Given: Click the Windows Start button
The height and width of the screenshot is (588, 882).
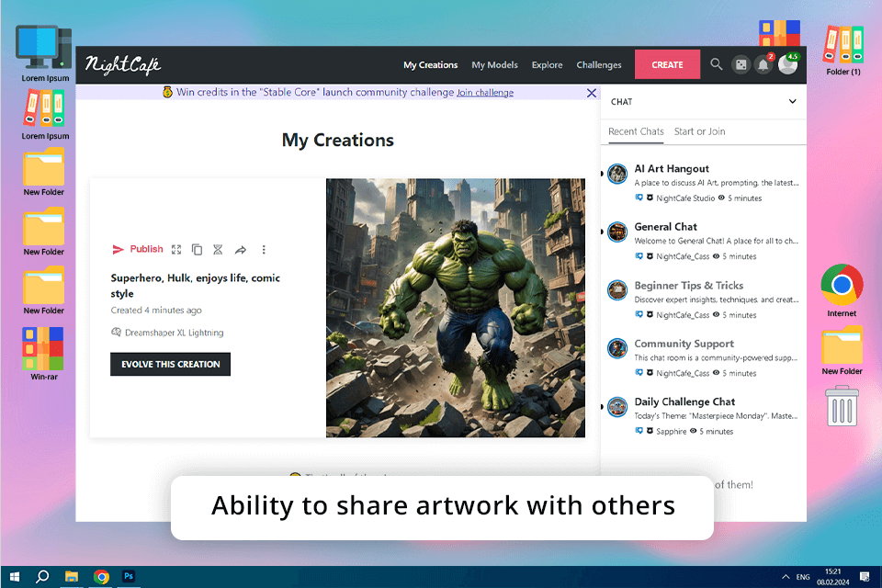Looking at the screenshot, I should click(15, 577).
